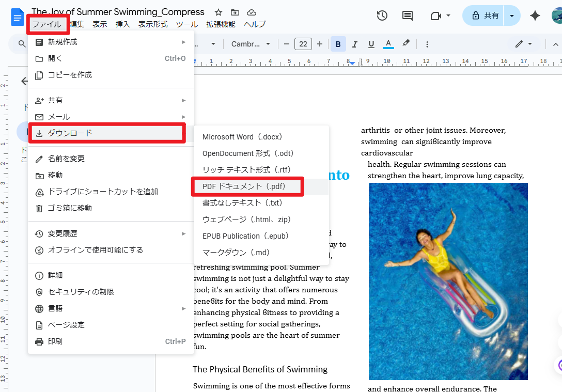Open the 編集 menu
The height and width of the screenshot is (392, 562).
pyautogui.click(x=77, y=24)
